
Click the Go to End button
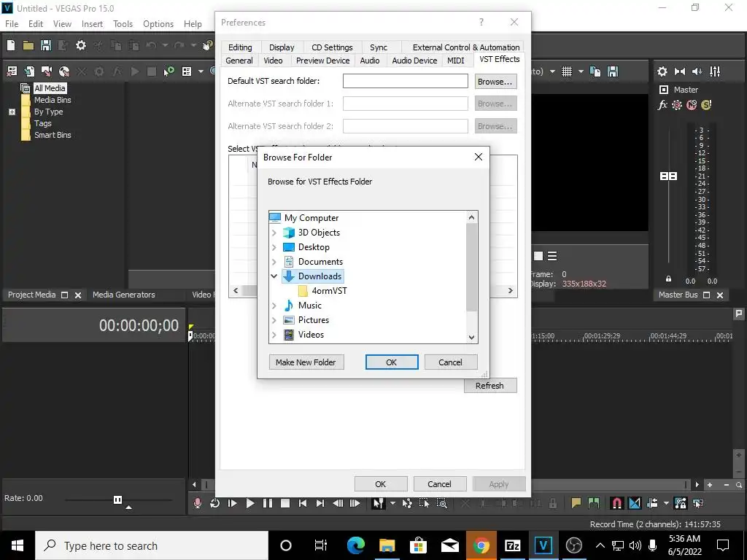[320, 503]
